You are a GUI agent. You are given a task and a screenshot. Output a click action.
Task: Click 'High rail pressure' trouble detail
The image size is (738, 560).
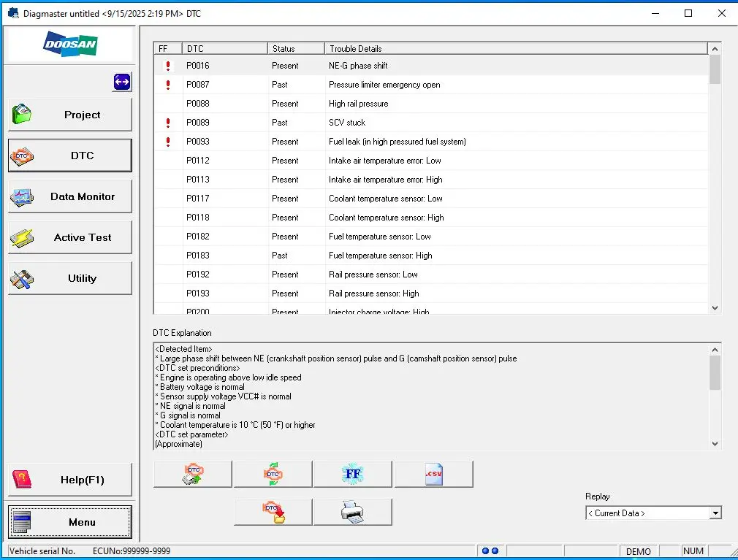pos(359,104)
